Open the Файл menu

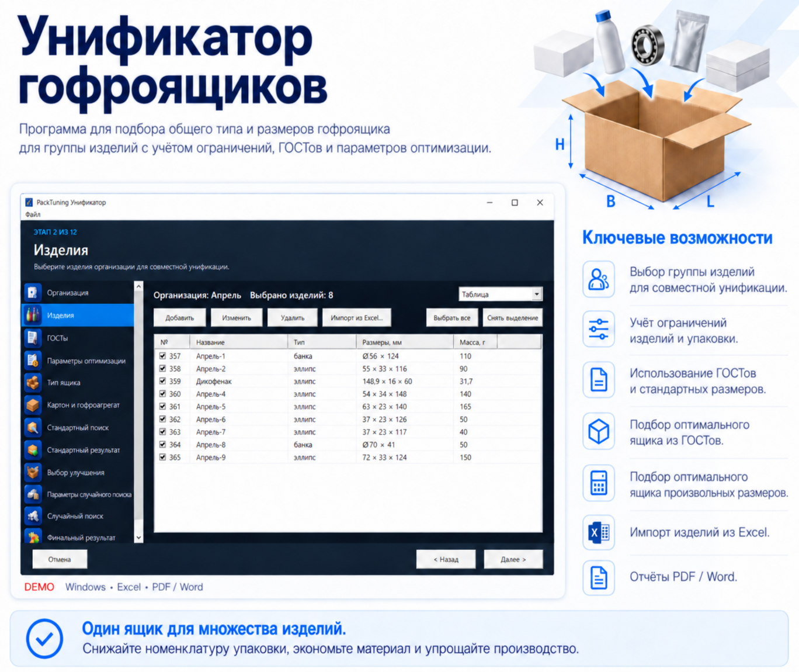[x=33, y=214]
